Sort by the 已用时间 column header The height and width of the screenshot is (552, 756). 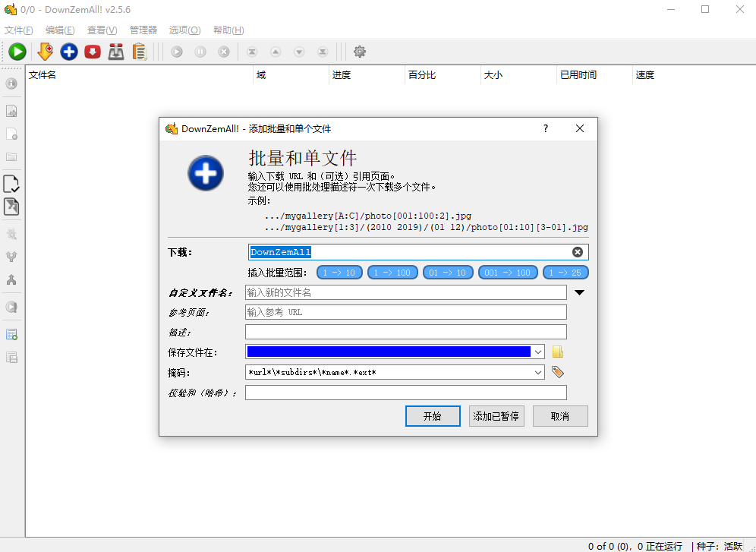tap(594, 75)
